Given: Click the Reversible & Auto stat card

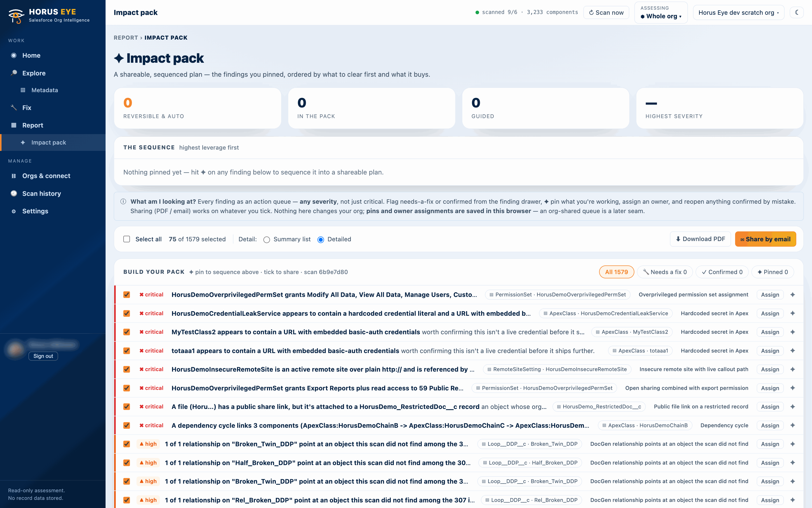Looking at the screenshot, I should [x=198, y=108].
